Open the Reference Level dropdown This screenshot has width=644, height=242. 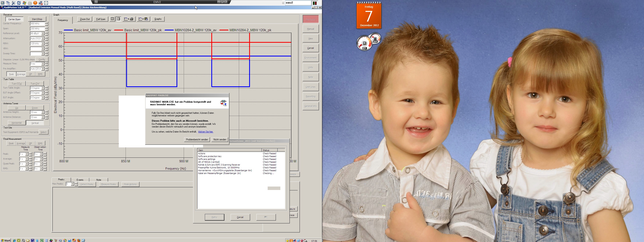pos(43,33)
